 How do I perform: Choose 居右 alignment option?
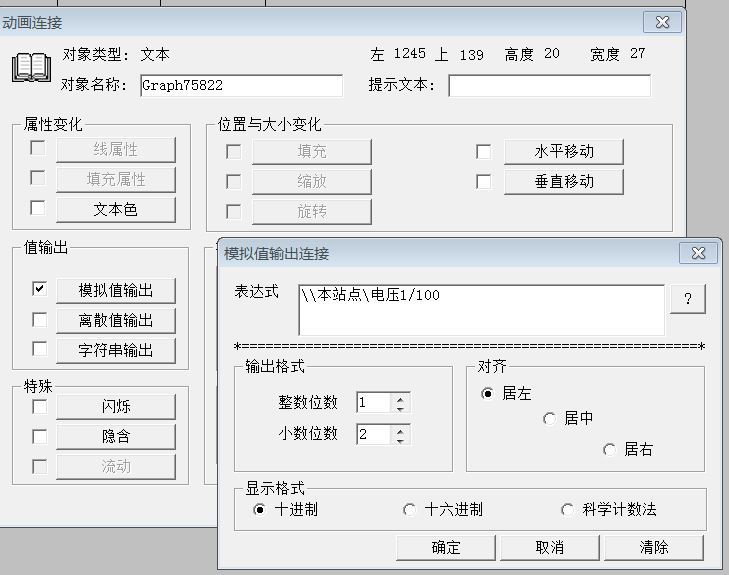[609, 450]
